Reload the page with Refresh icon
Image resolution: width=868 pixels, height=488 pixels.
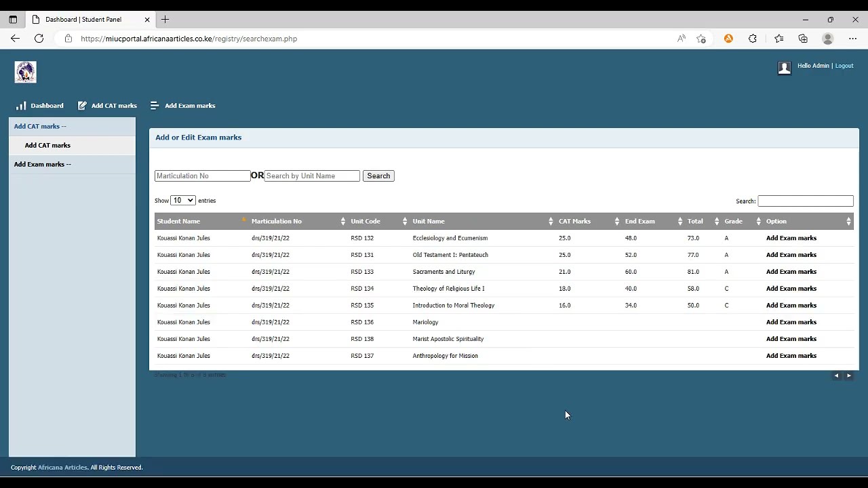(39, 39)
